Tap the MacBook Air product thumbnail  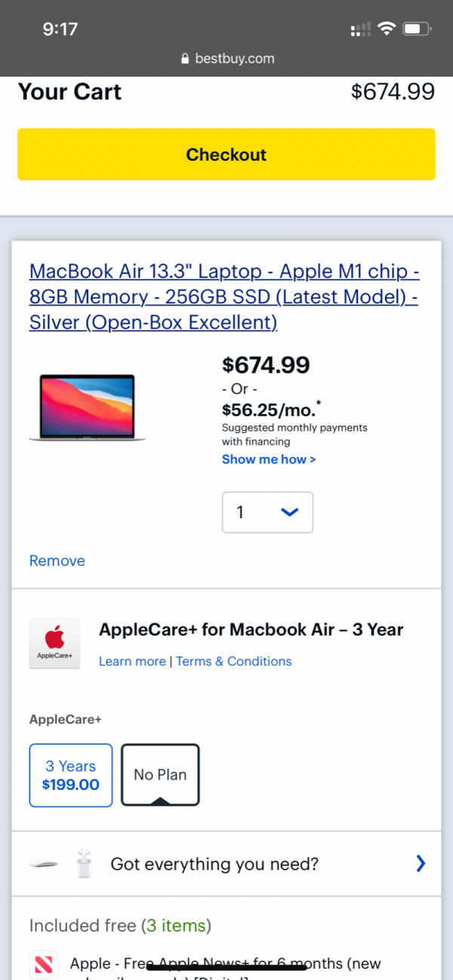88,407
